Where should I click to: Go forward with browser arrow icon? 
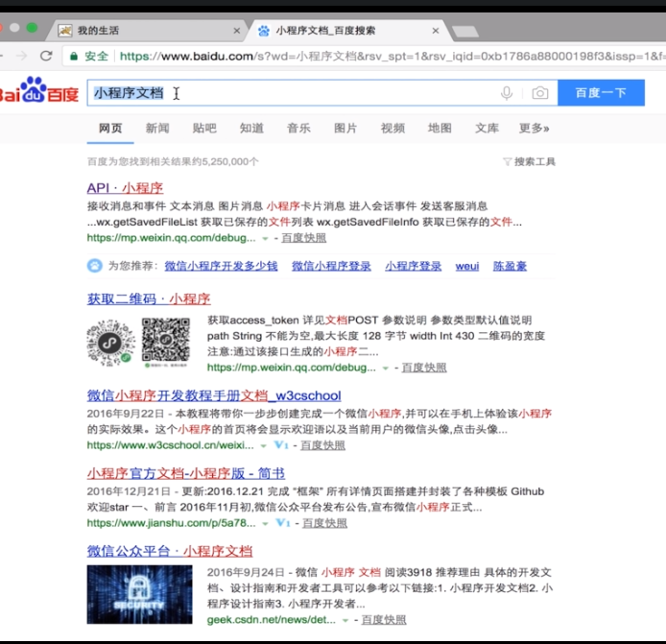click(x=21, y=56)
